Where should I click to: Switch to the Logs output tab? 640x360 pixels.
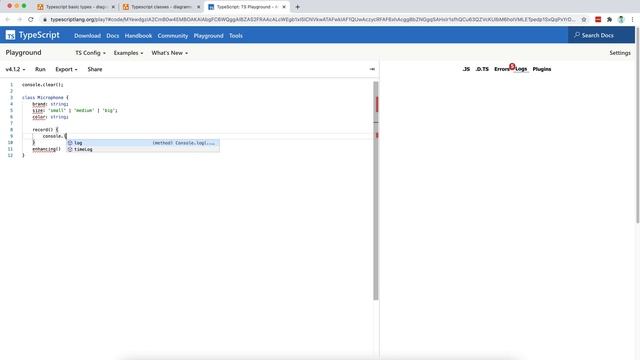[521, 69]
